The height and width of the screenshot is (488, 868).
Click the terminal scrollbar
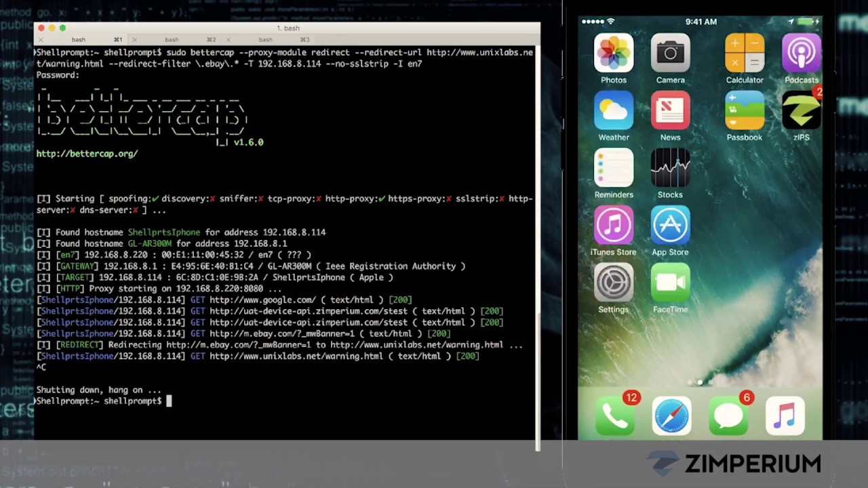coord(537,381)
